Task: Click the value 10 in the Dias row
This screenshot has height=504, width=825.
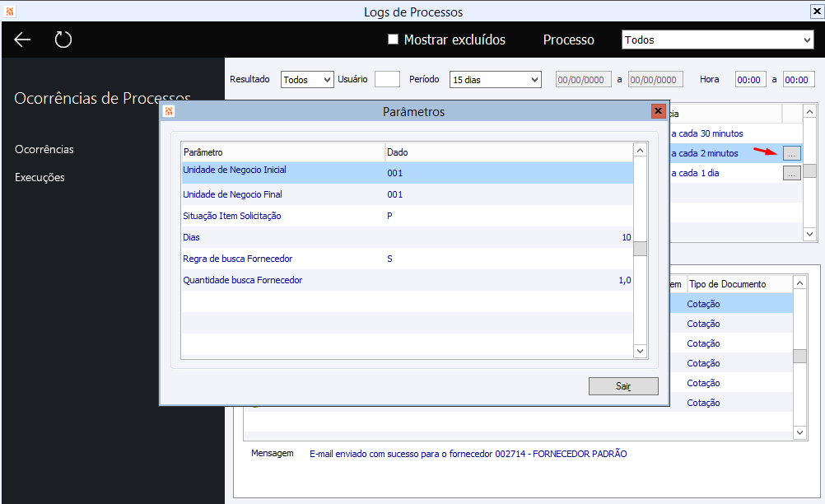Action: [x=626, y=237]
